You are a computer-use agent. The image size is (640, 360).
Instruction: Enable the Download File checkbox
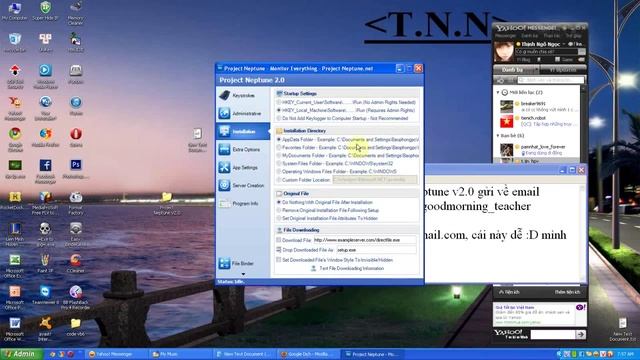(x=279, y=240)
